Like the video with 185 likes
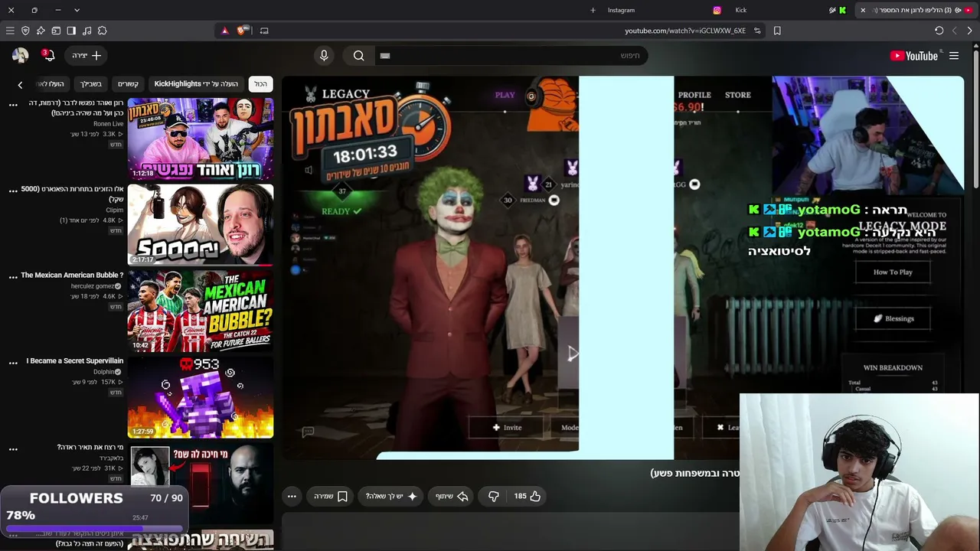This screenshot has width=980, height=551. (x=528, y=496)
